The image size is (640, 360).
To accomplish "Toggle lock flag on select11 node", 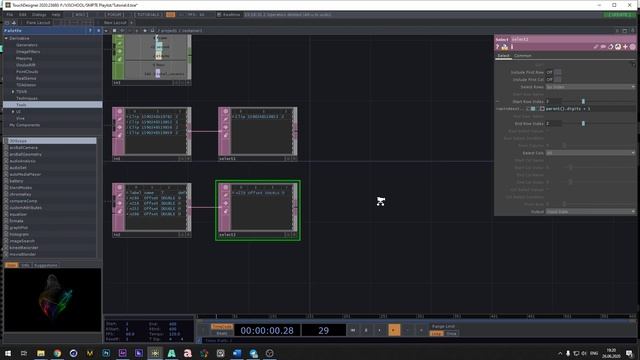I will (x=226, y=127).
